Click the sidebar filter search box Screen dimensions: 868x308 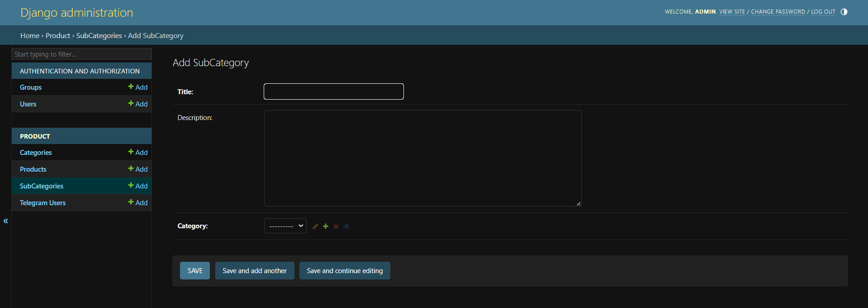point(81,54)
